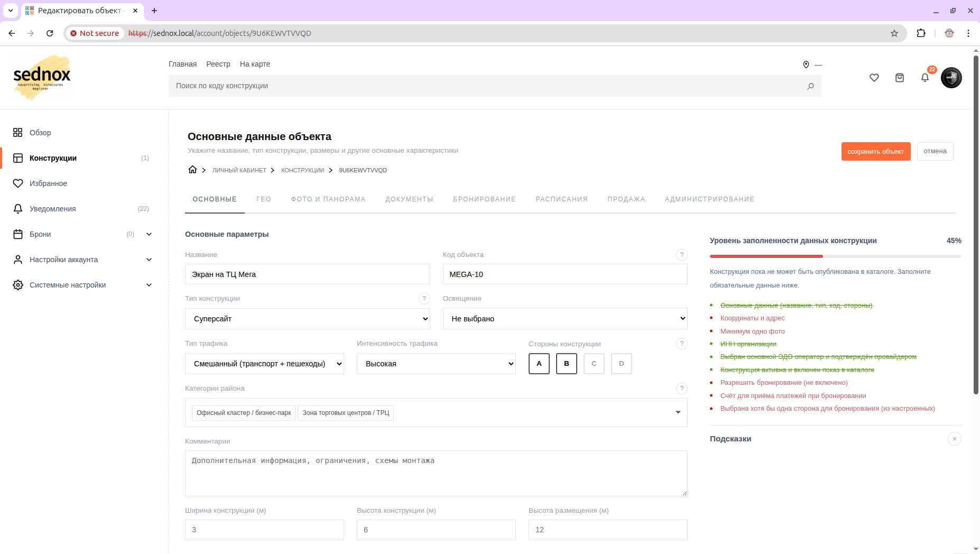This screenshot has width=980, height=554.
Task: Close the Подсказки hints panel
Action: point(955,439)
